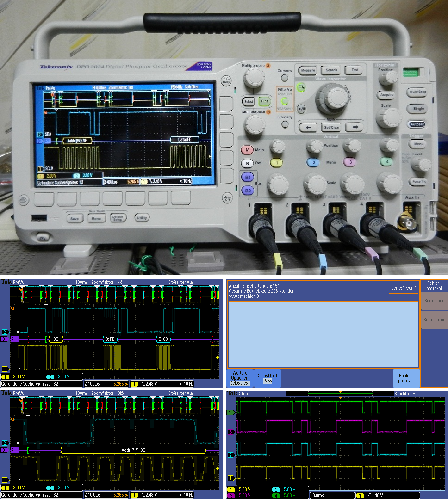The height and width of the screenshot is (499, 448).
Task: Toggle the Run/Stop acquisition button
Action: [418, 92]
